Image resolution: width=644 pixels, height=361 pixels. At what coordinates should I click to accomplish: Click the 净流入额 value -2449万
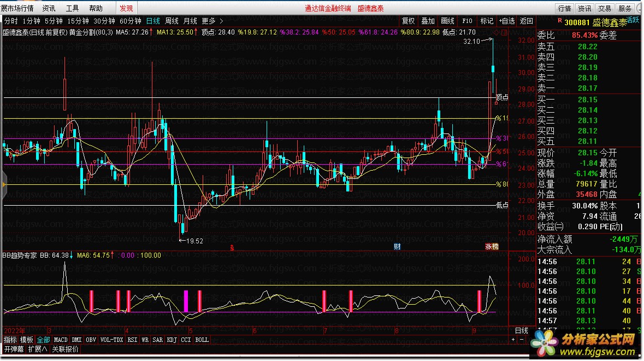tap(623, 239)
